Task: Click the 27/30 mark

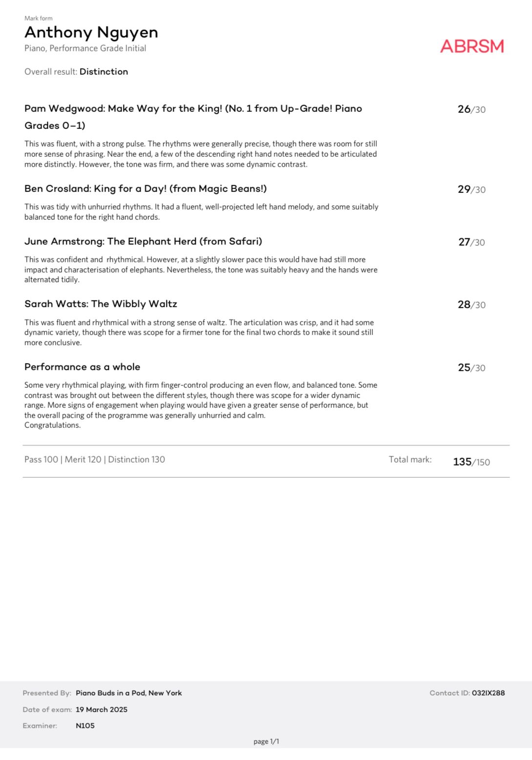Action: pos(471,242)
